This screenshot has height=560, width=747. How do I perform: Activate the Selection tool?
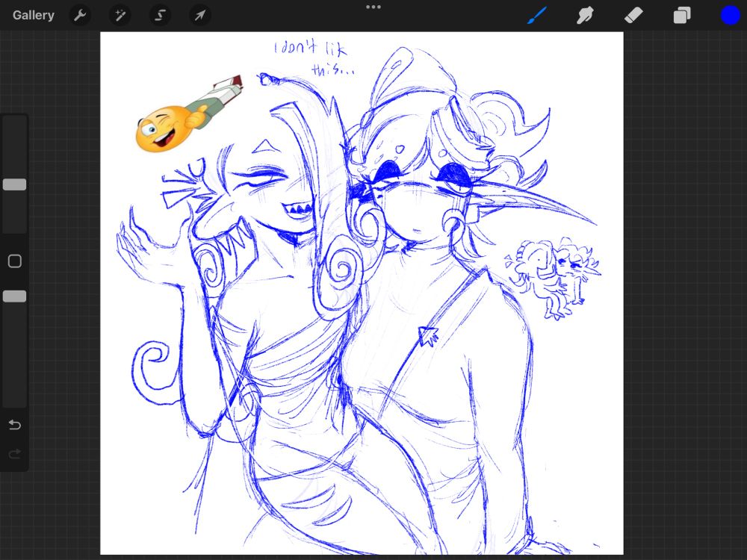pyautogui.click(x=160, y=15)
